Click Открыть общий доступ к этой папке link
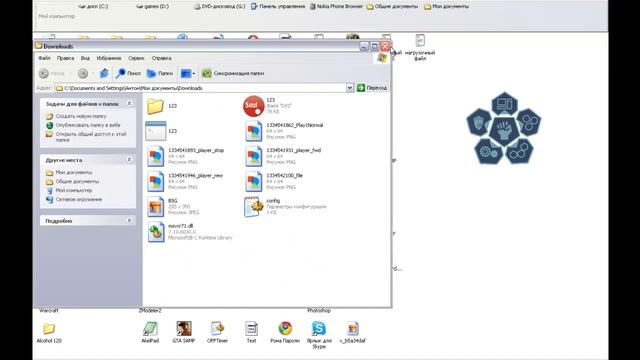640x360 pixels. 91,137
